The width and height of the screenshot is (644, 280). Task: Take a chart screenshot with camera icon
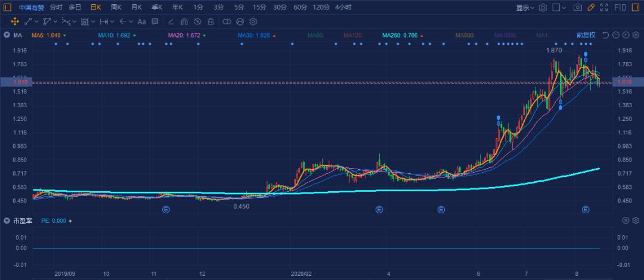click(577, 7)
